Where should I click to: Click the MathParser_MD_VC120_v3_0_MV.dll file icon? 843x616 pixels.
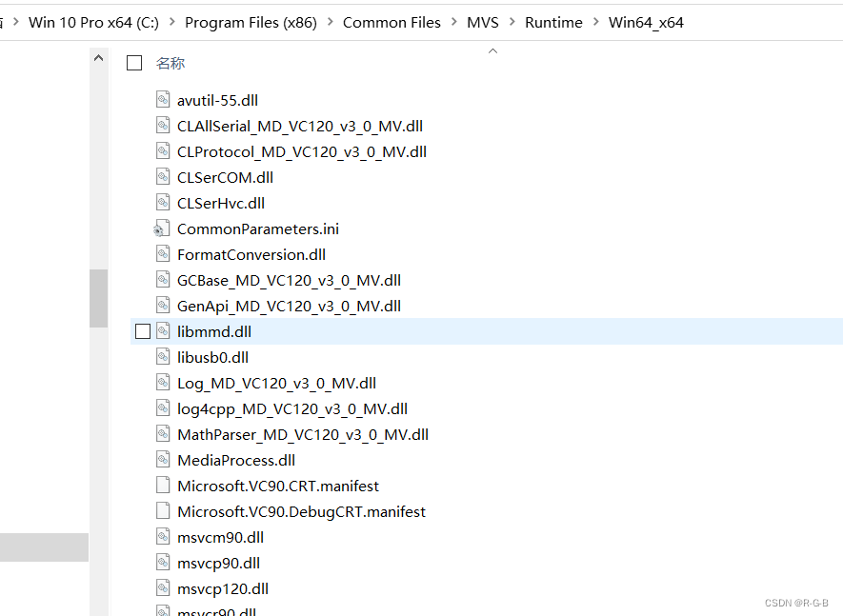[x=163, y=434]
